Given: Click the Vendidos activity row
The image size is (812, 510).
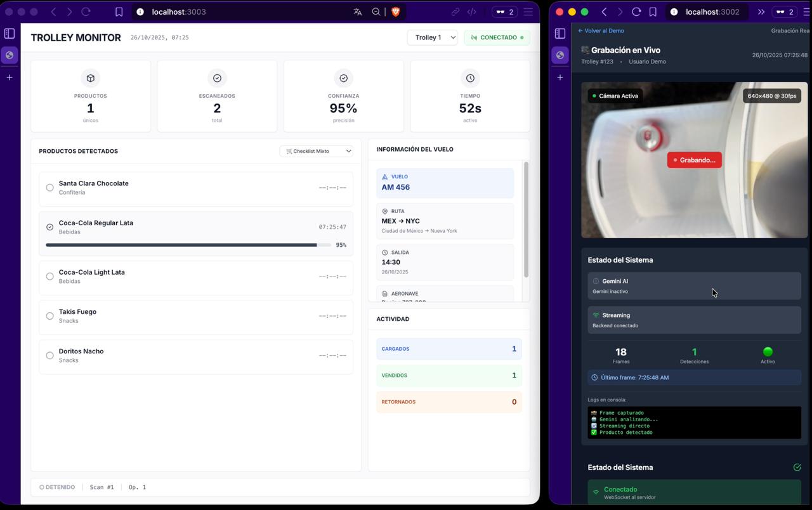Looking at the screenshot, I should click(x=449, y=376).
